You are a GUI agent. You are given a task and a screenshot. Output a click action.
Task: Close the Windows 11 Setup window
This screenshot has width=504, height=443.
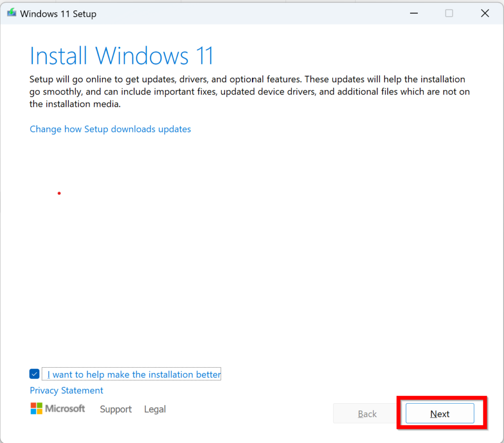pyautogui.click(x=485, y=13)
